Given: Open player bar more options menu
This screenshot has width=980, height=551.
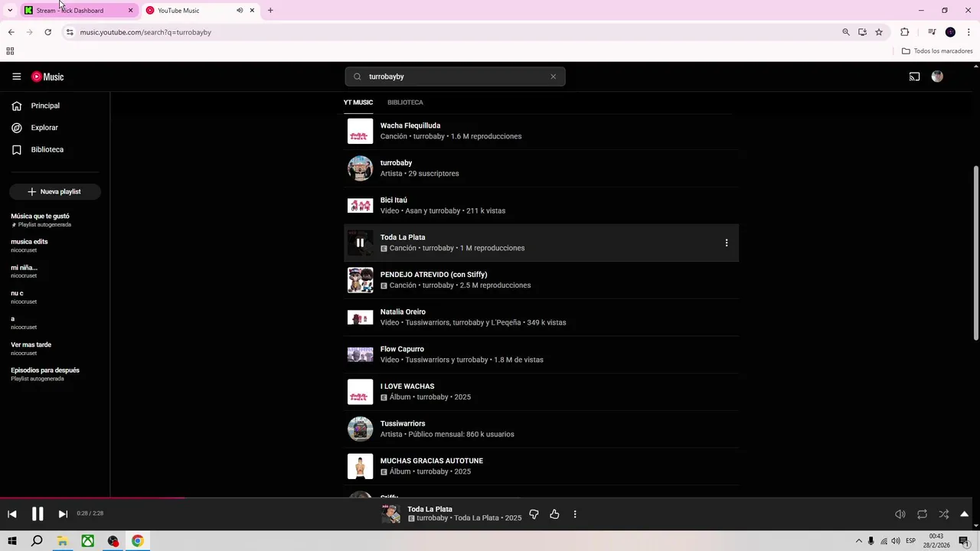Looking at the screenshot, I should [575, 514].
